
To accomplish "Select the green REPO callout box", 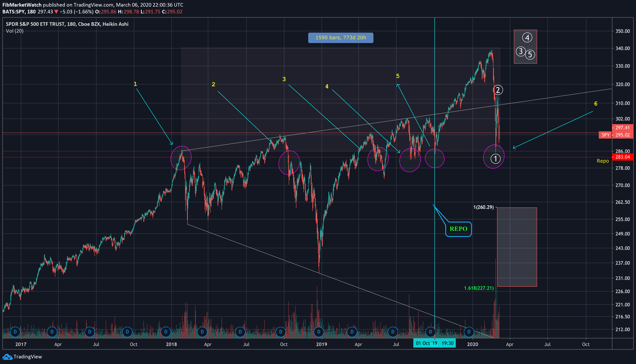I will [459, 229].
